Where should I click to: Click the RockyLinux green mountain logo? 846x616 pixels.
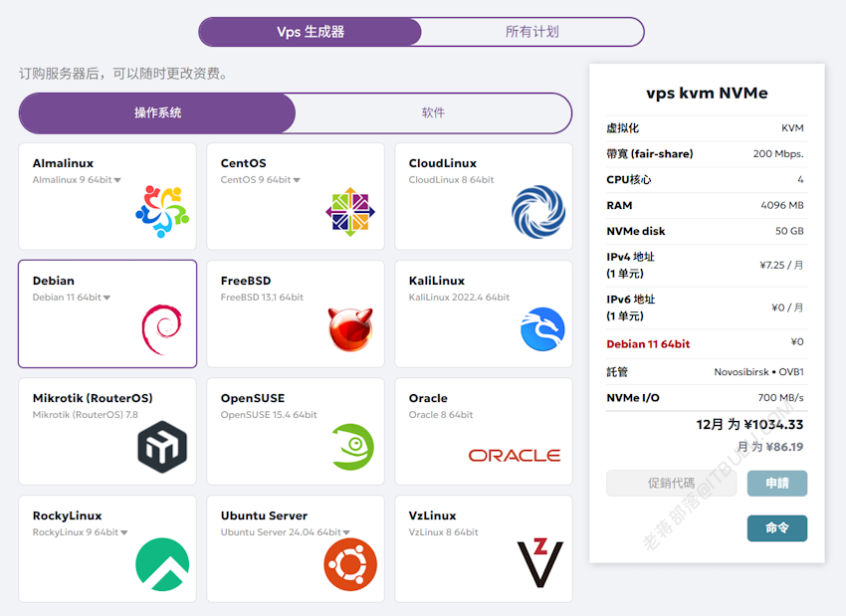click(162, 564)
